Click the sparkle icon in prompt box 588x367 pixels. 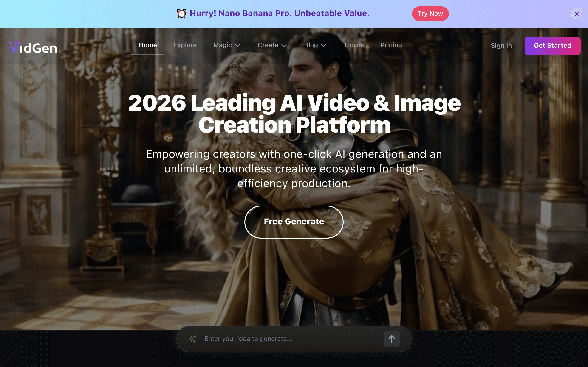[192, 339]
